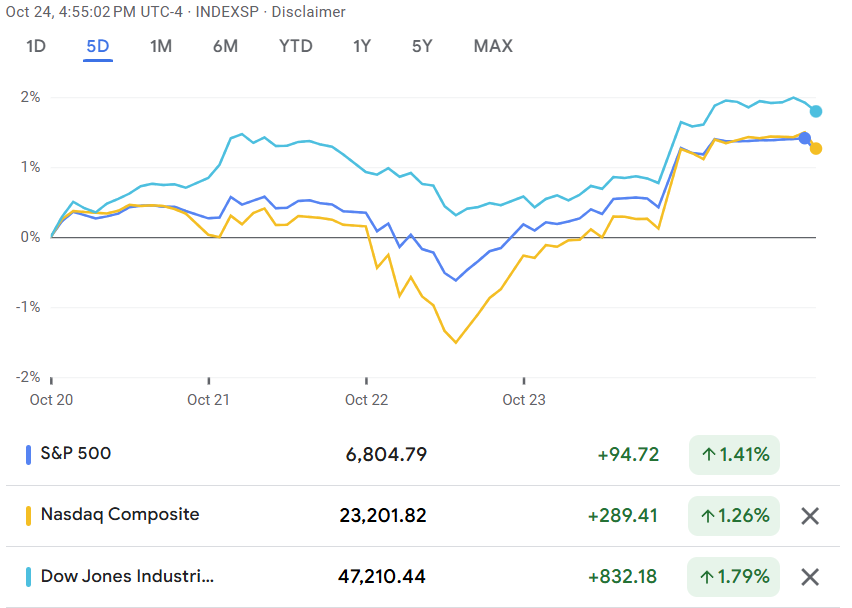Switch to the 1M time range
Image resolution: width=852 pixels, height=608 pixels.
161,46
